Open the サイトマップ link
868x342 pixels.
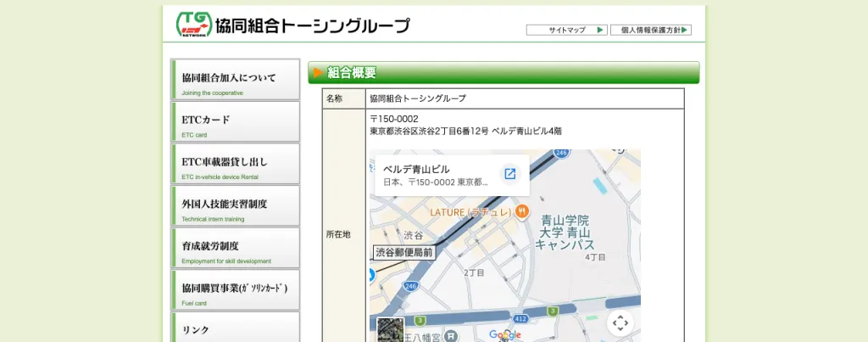pyautogui.click(x=567, y=31)
